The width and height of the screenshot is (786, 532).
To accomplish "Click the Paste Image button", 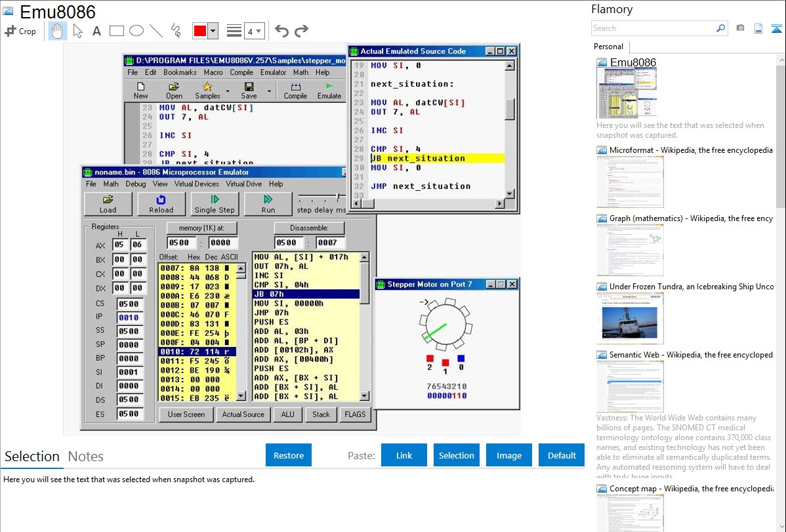I will (x=508, y=455).
